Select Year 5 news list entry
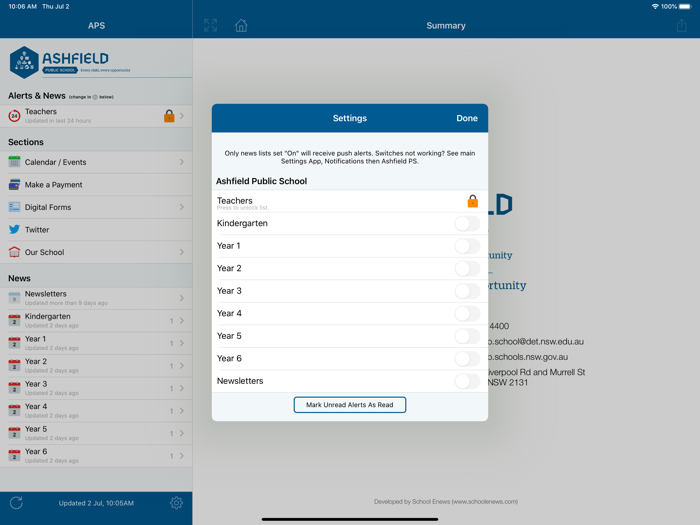Viewport: 700px width, 525px height. click(x=96, y=433)
